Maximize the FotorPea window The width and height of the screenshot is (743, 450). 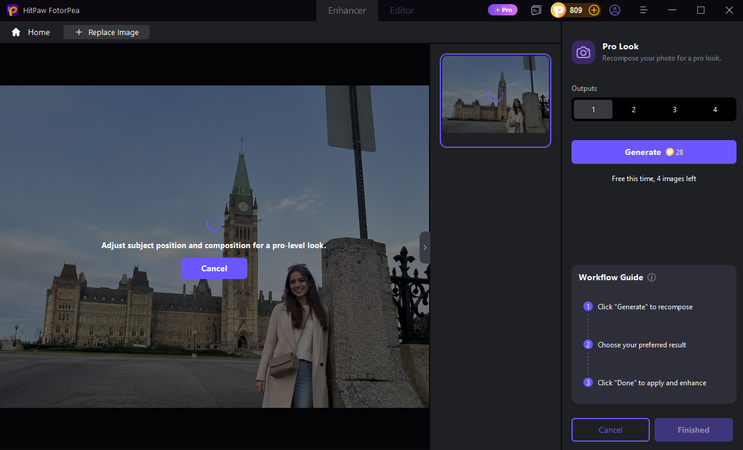tap(700, 10)
